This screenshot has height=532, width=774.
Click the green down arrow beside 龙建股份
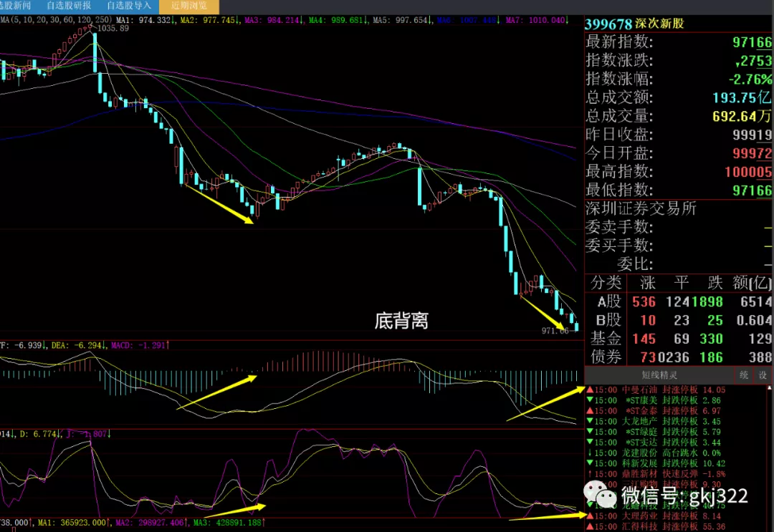click(x=590, y=453)
